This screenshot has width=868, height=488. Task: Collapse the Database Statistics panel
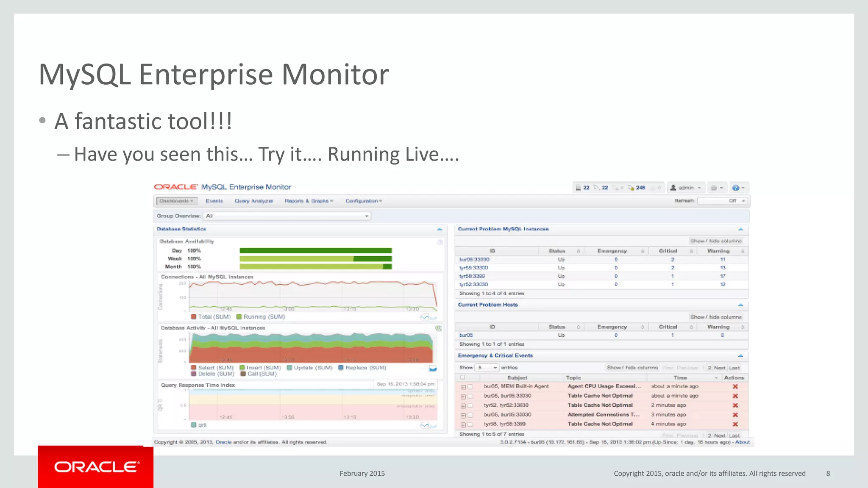(x=440, y=229)
